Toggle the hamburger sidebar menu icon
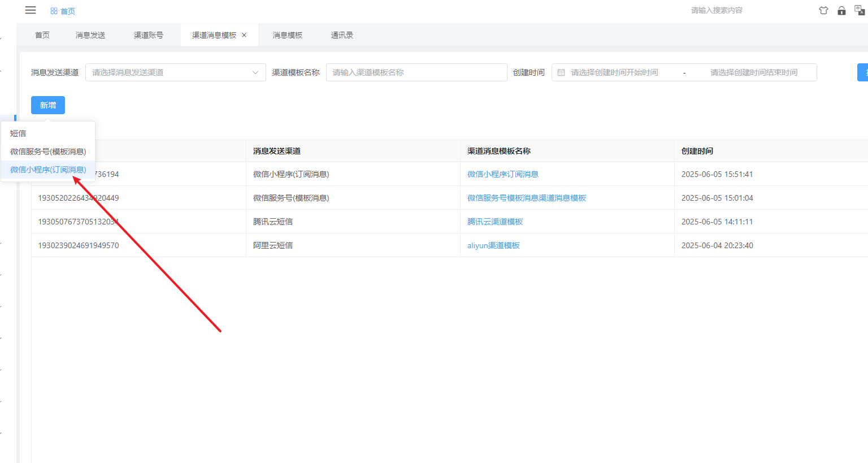Viewport: 868px width, 463px height. (31, 10)
